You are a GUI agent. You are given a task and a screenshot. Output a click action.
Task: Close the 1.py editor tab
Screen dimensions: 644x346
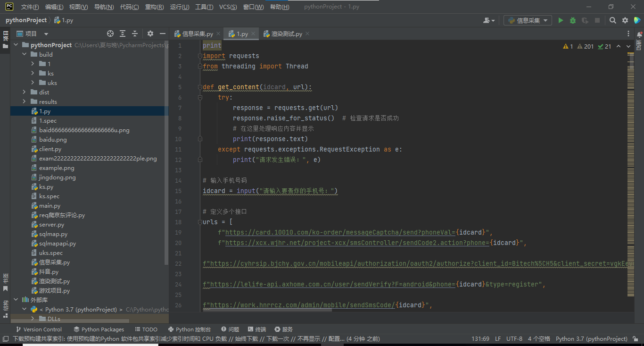pos(253,34)
